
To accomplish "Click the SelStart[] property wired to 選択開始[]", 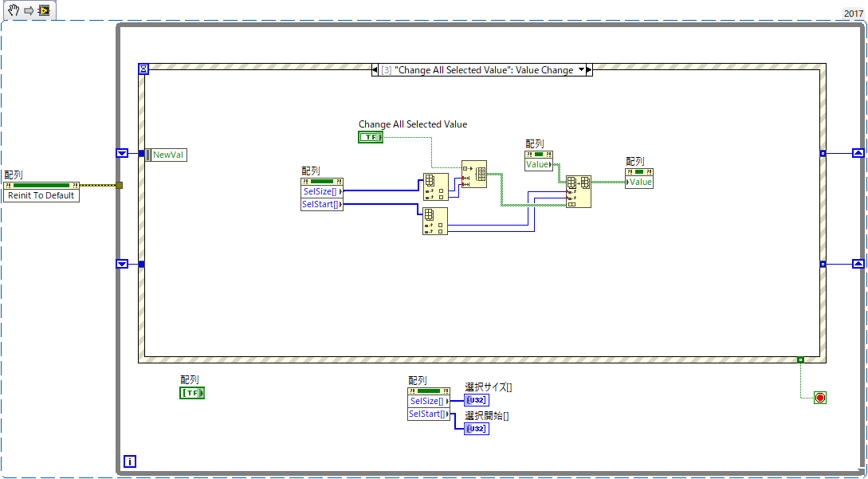I will coord(429,414).
